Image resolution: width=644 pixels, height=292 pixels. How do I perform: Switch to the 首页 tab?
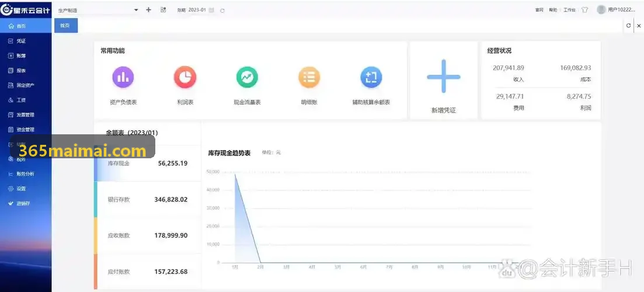pyautogui.click(x=66, y=26)
